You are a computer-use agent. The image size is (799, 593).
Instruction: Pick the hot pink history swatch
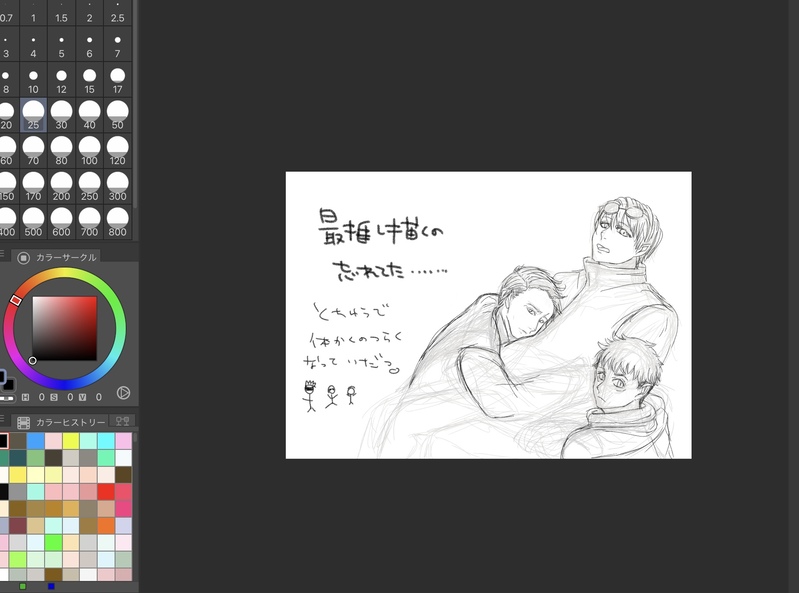pyautogui.click(x=123, y=508)
